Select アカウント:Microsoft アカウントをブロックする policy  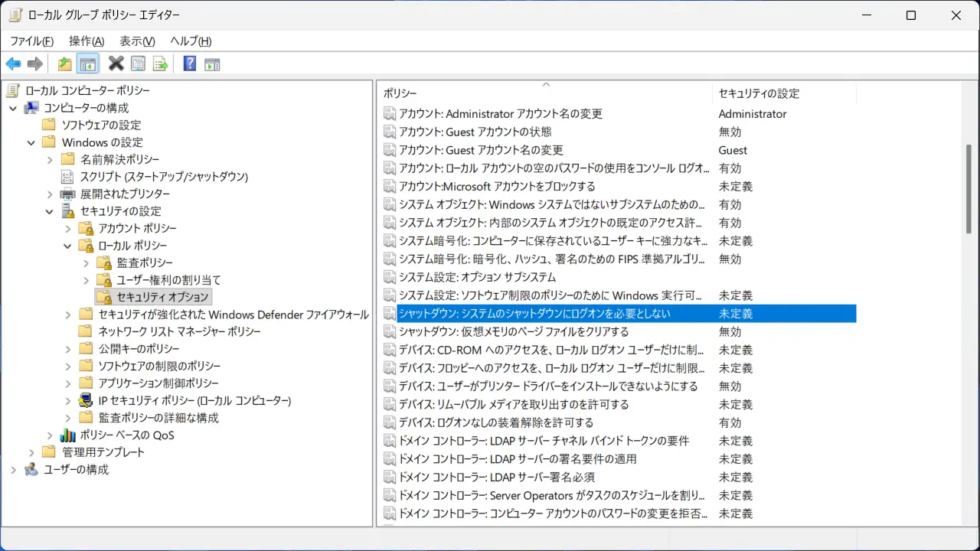click(x=497, y=186)
